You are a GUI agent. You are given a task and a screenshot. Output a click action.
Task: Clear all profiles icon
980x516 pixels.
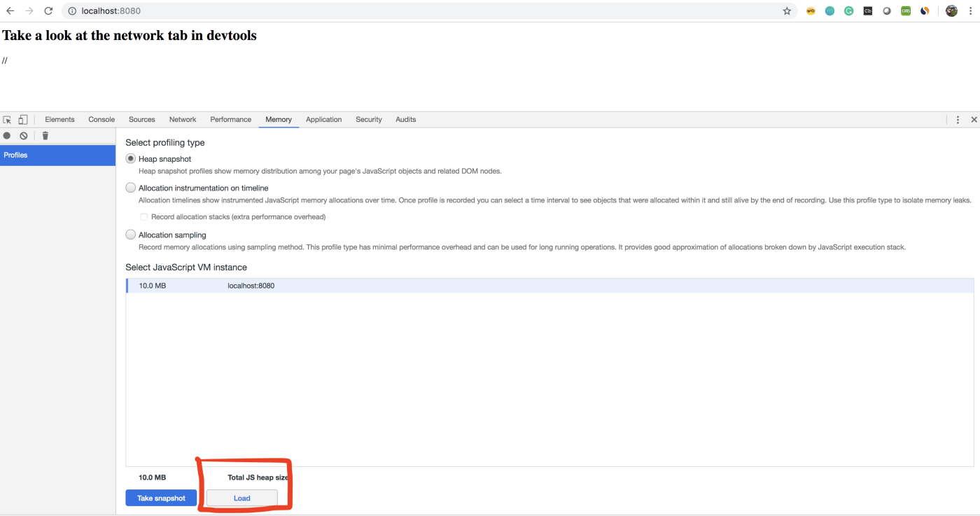pyautogui.click(x=24, y=136)
